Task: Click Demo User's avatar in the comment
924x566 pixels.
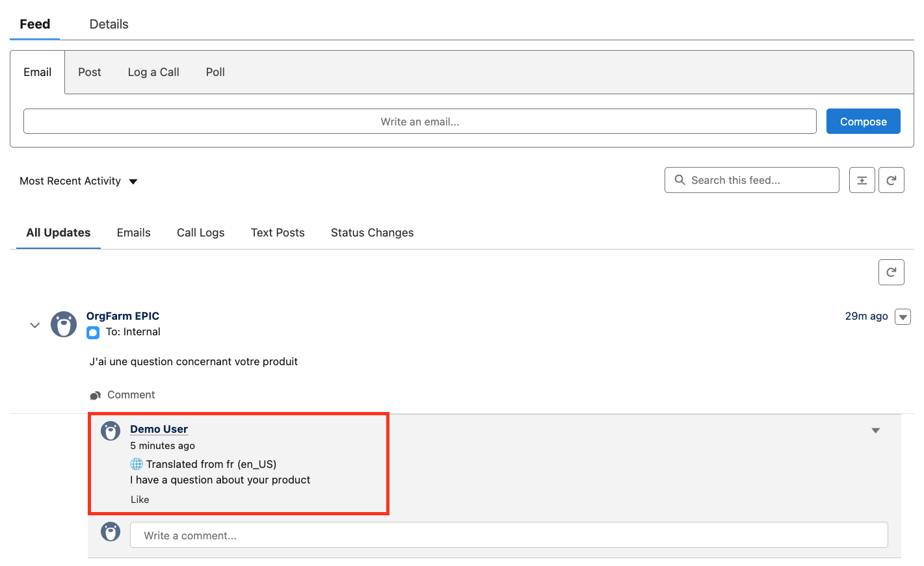Action: 111,431
